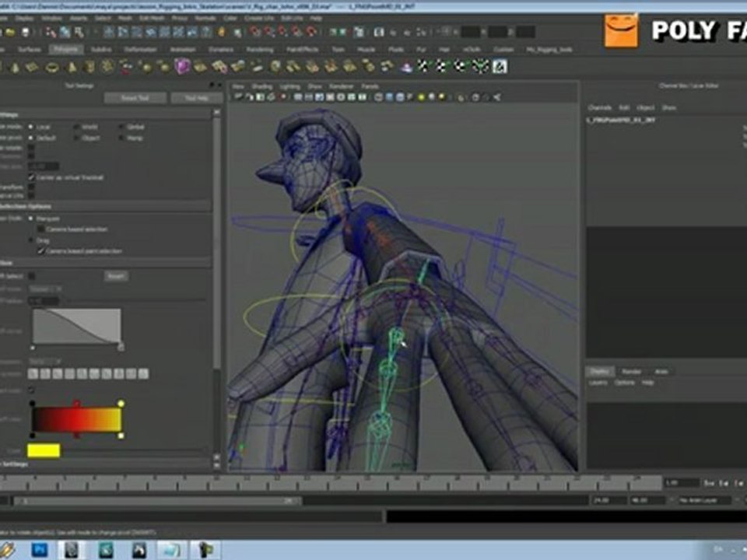The image size is (747, 560).
Task: Click the Reset Tool button
Action: pyautogui.click(x=135, y=98)
